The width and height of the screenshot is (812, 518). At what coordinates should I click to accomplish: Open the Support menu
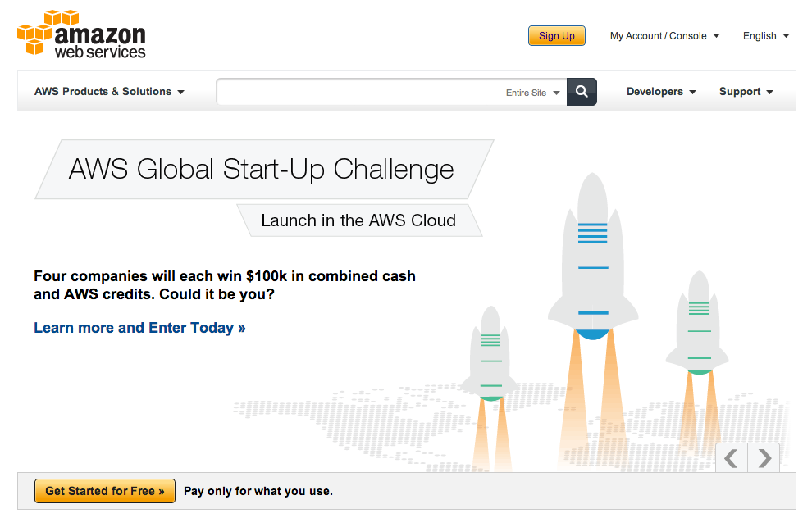pyautogui.click(x=746, y=92)
